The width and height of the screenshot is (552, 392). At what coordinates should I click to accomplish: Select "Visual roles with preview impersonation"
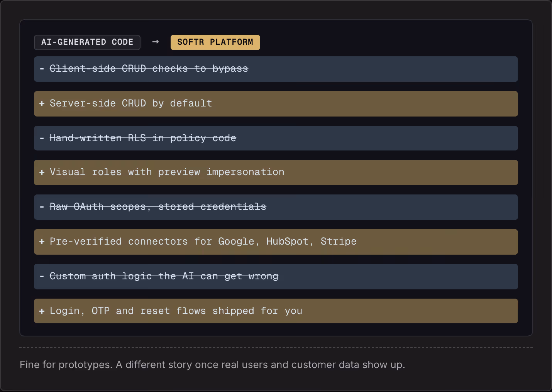click(x=276, y=172)
